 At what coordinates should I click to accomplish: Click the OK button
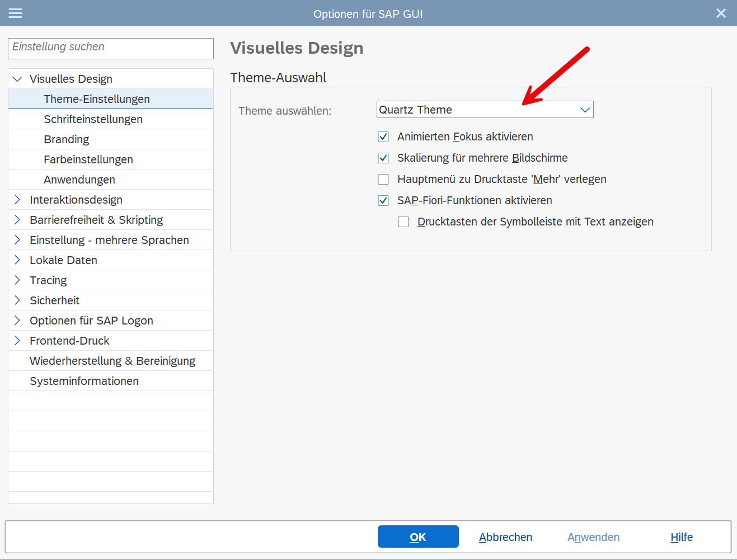pyautogui.click(x=418, y=537)
